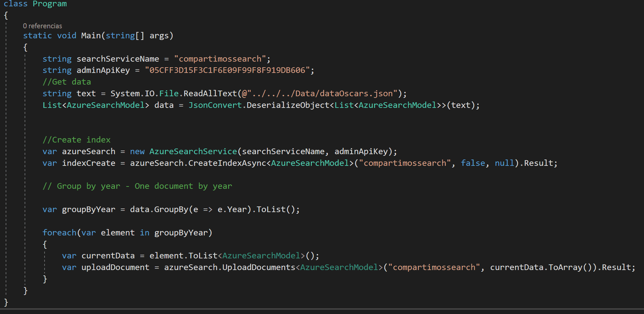Select the 'Main' method name
Screen dimensions: 644x314
pos(91,36)
